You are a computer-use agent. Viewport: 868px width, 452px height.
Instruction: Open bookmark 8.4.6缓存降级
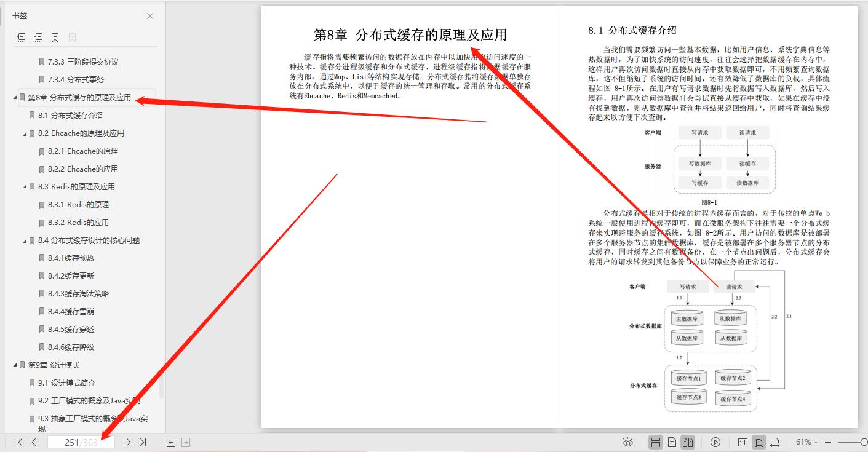[71, 347]
